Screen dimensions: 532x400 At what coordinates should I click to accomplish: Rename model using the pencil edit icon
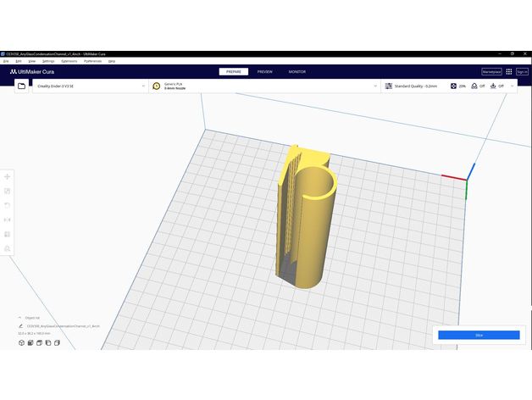pos(20,325)
